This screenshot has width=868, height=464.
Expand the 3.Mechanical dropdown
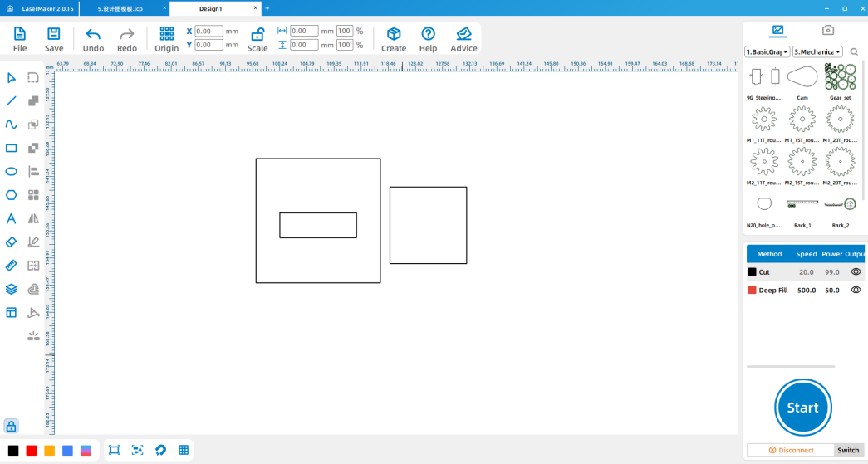817,52
